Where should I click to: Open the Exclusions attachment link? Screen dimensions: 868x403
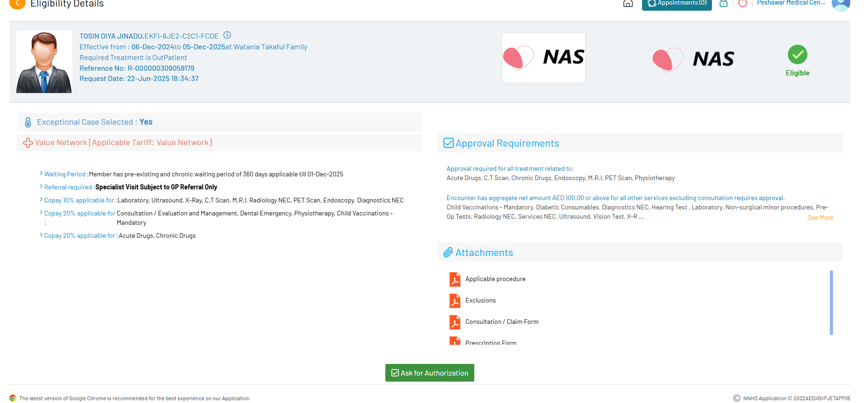tap(480, 301)
